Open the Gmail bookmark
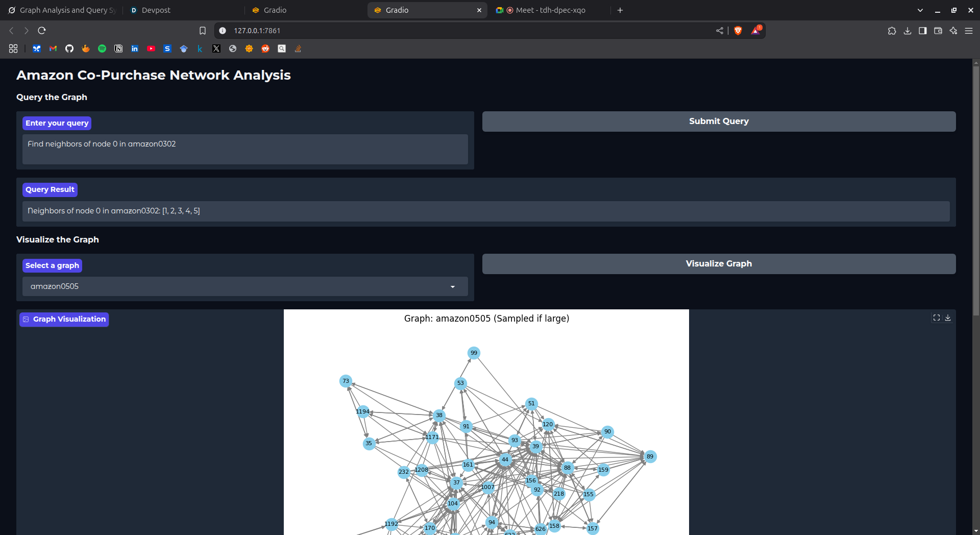 tap(53, 48)
